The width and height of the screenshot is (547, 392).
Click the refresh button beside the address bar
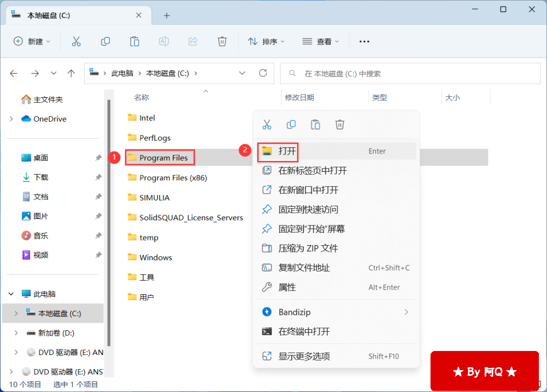point(263,73)
